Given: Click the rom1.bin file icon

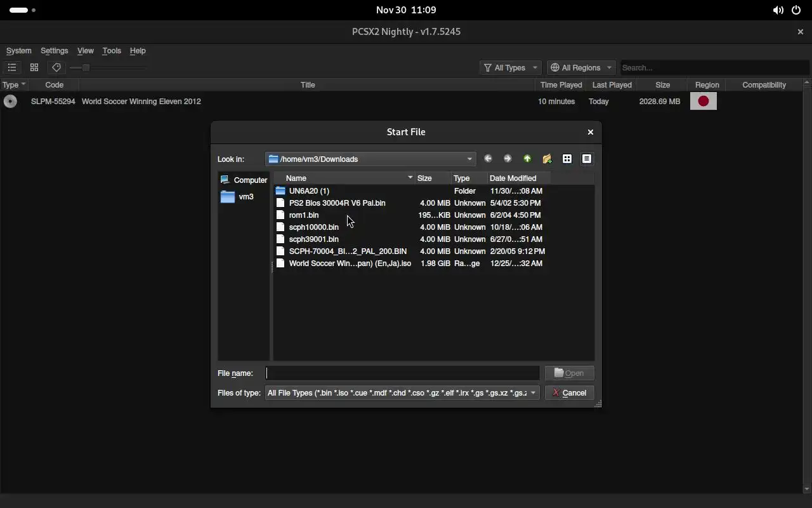Looking at the screenshot, I should click(280, 215).
